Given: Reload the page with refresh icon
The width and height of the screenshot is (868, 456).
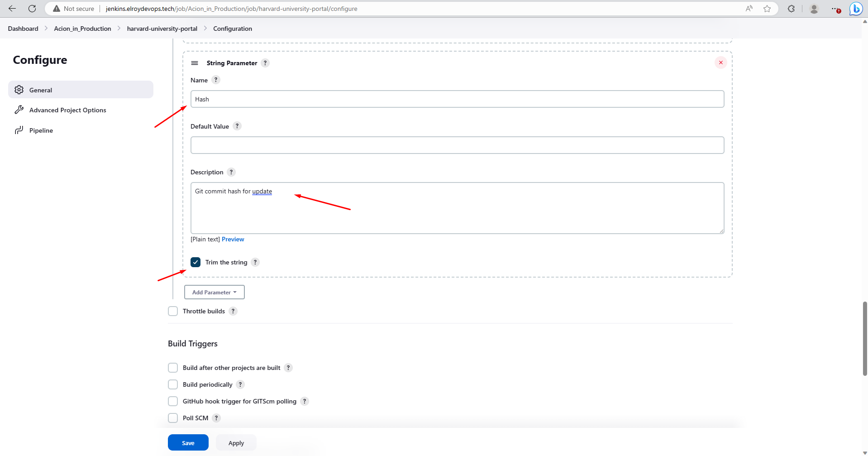Looking at the screenshot, I should coord(32,9).
